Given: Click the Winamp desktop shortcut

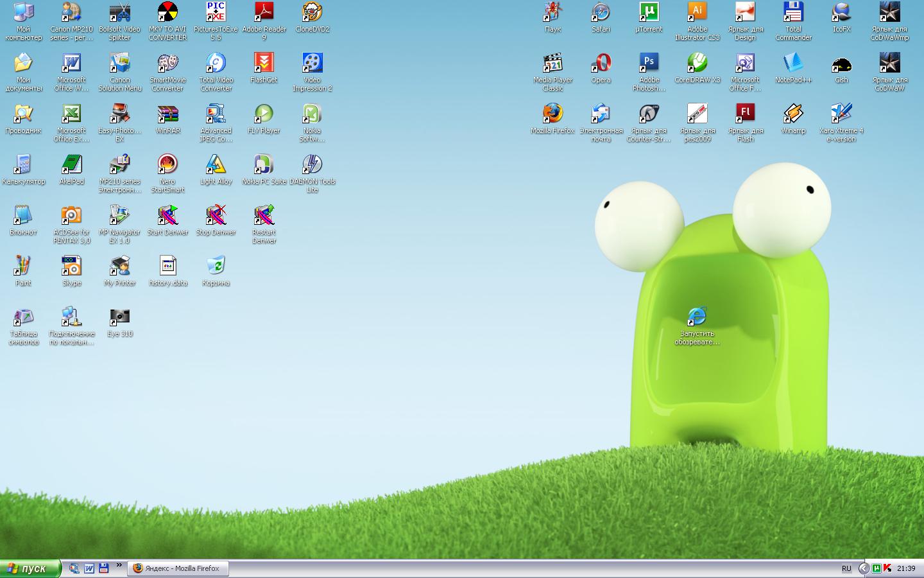Looking at the screenshot, I should pos(793,114).
